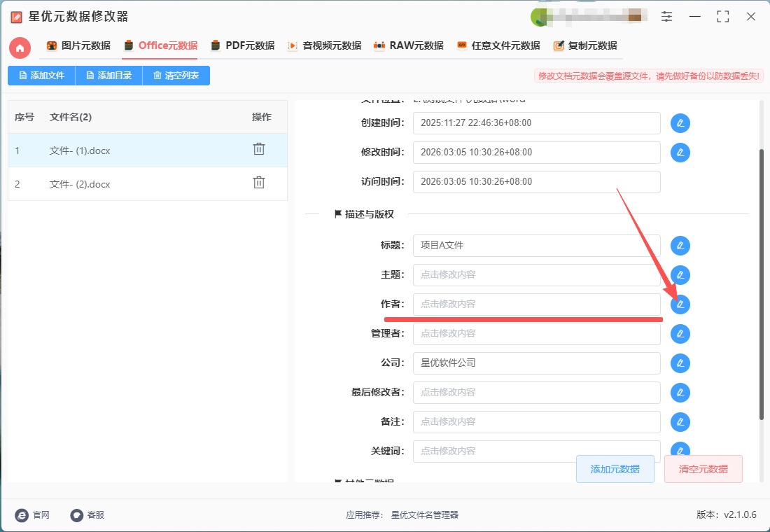Click the 操作 column header
770x532 pixels.
261,117
